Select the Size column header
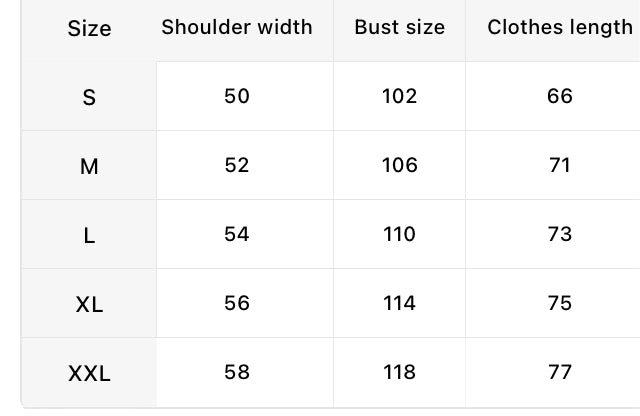 pyautogui.click(x=89, y=29)
